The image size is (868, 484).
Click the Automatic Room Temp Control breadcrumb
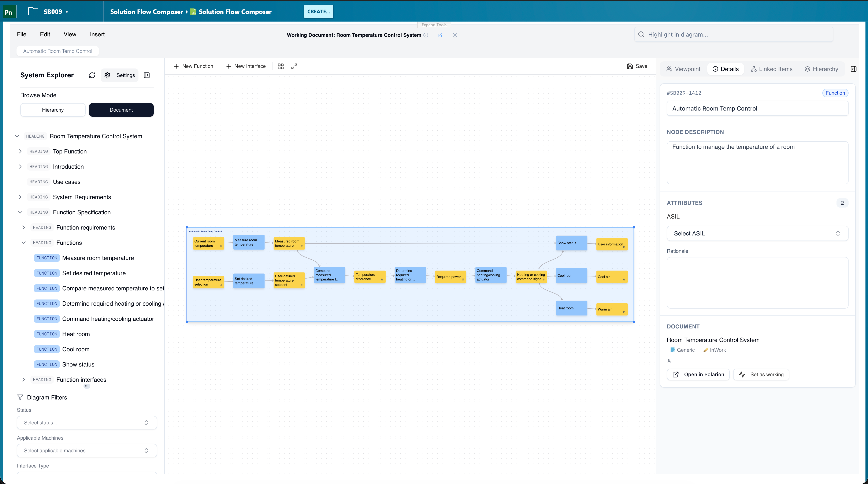tap(58, 51)
